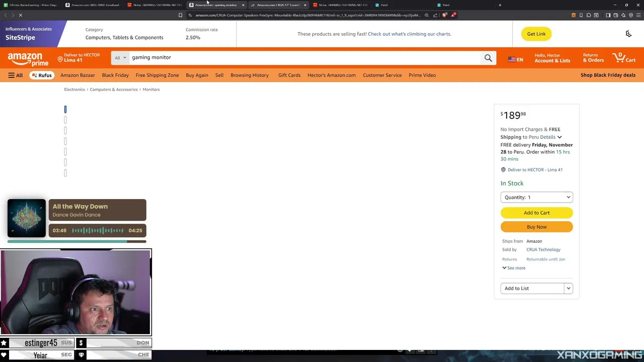Expand shipping Details chevron
644x362 pixels.
pos(559,137)
